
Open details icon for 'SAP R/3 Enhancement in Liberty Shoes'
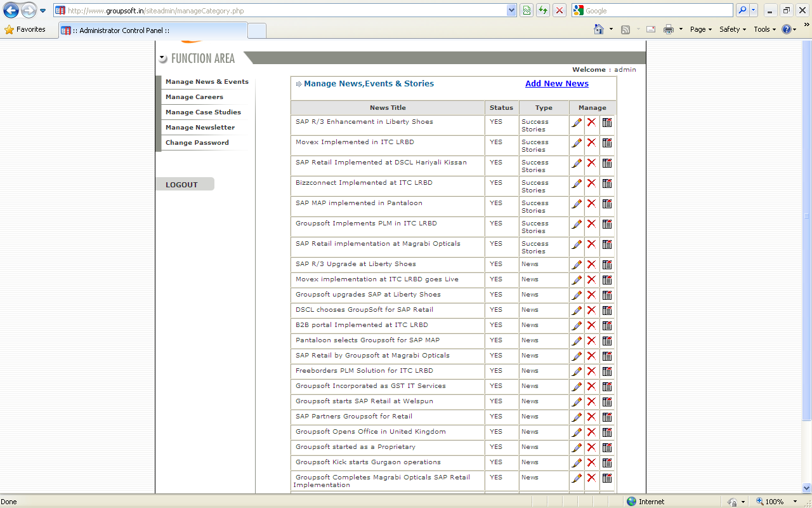tap(607, 123)
